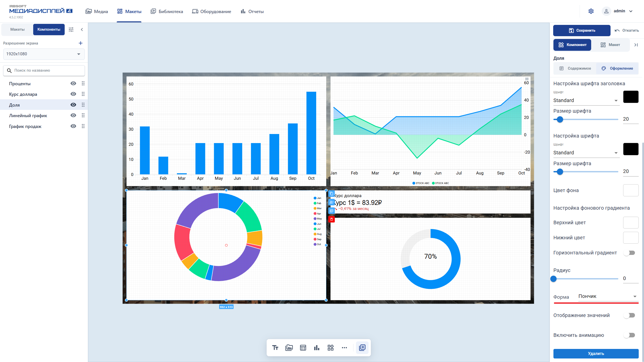Open Медиа in top navigation
This screenshot has height=362, width=644.
(97, 12)
